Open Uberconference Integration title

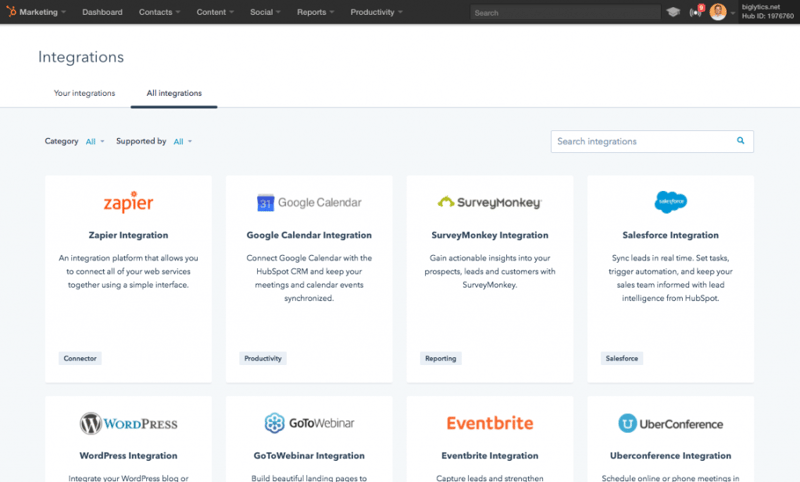pyautogui.click(x=670, y=455)
